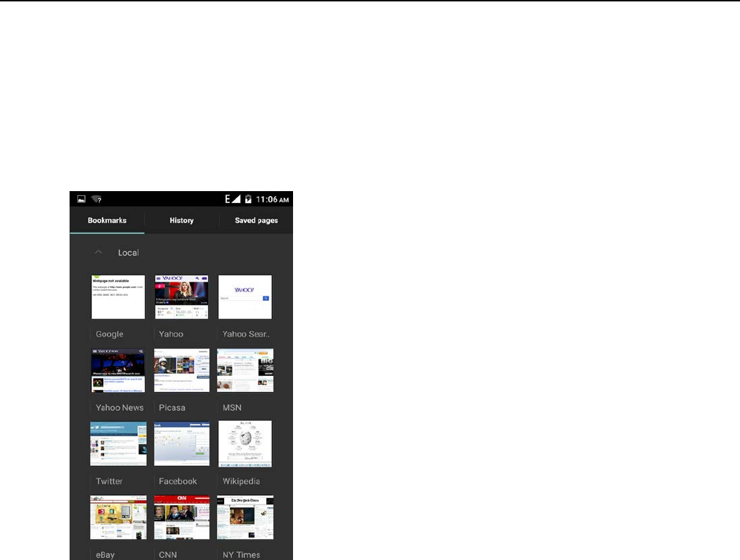This screenshot has height=560, width=740.
Task: Tap the 11:06 AM clock
Action: (x=272, y=200)
